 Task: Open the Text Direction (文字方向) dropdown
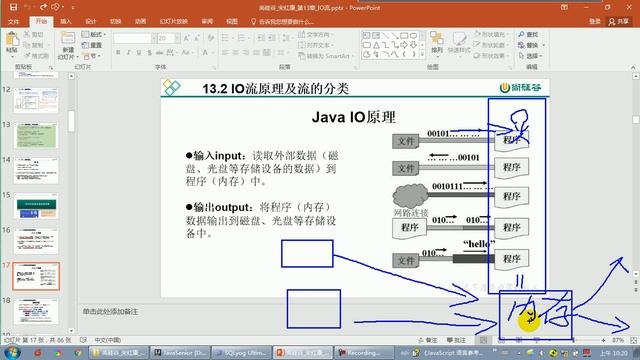[316, 34]
